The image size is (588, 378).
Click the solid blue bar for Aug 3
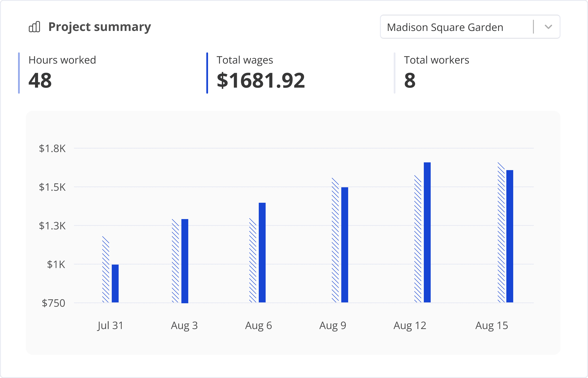pyautogui.click(x=185, y=261)
